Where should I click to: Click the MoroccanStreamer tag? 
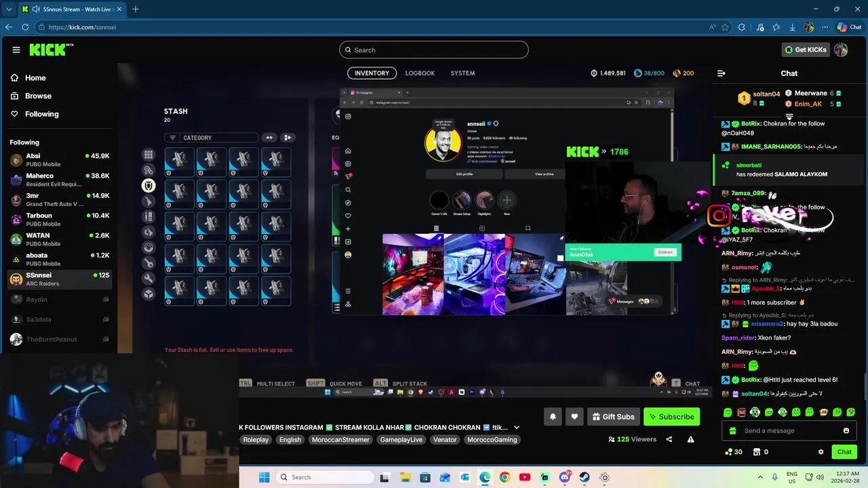(340, 440)
